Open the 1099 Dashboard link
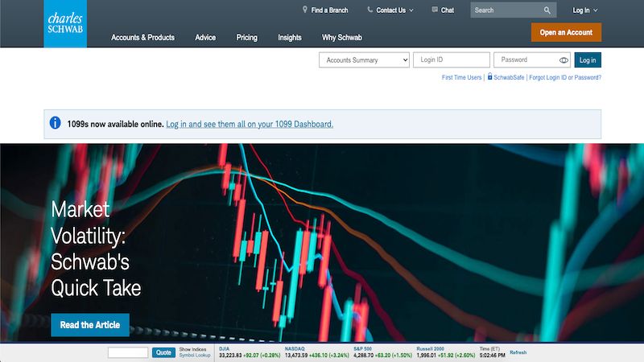Screen dimensions: 644x362 [250, 124]
